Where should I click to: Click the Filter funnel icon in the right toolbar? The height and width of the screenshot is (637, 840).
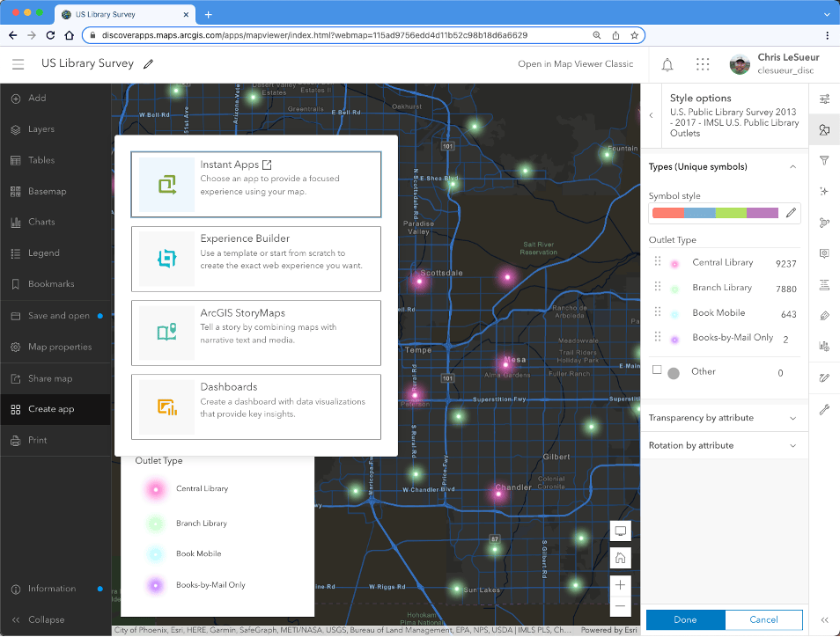pyautogui.click(x=824, y=161)
